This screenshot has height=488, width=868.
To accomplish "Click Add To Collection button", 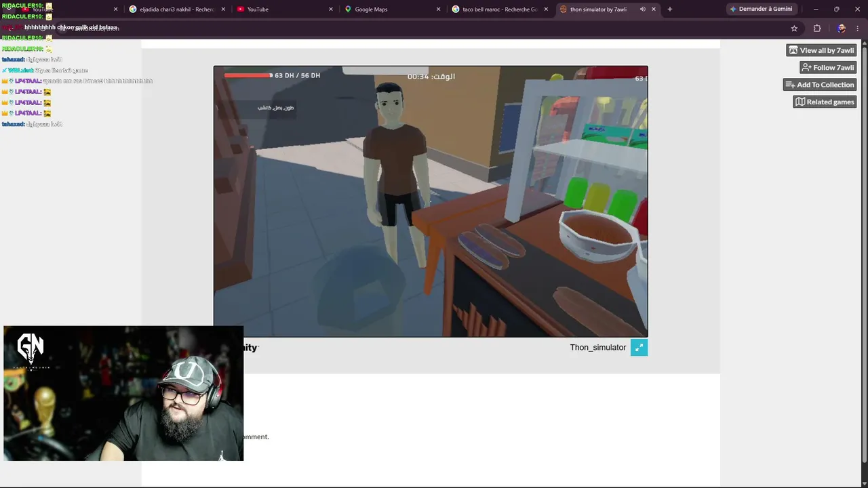I will 820,85.
